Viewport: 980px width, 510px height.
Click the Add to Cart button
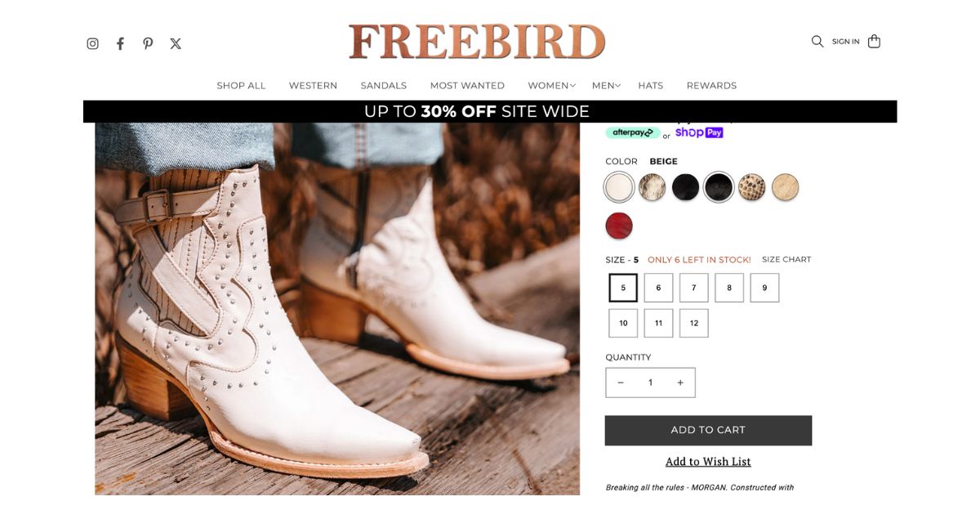click(708, 430)
